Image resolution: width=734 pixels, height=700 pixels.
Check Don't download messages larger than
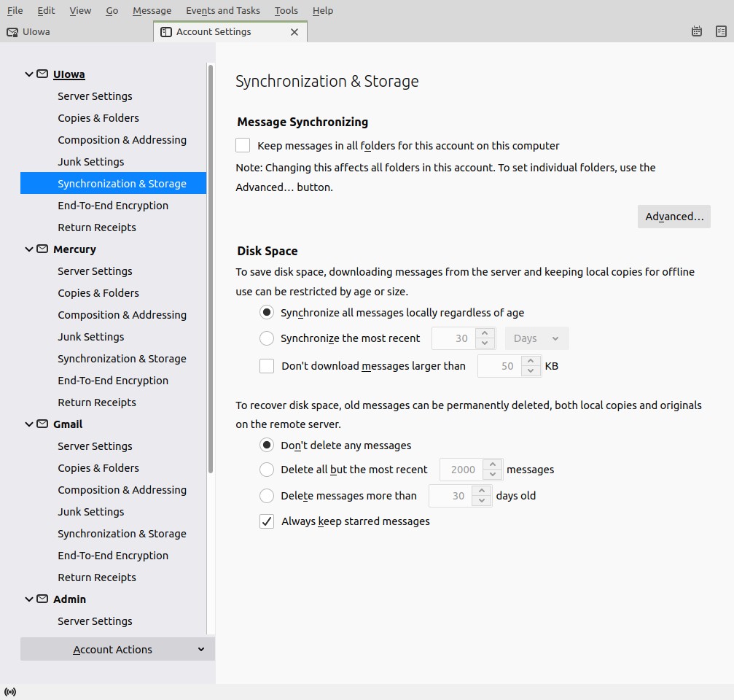267,366
